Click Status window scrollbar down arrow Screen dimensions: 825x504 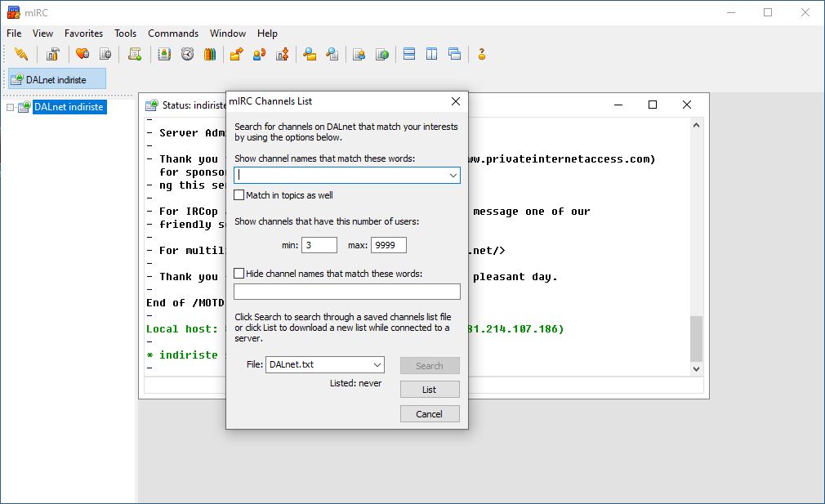point(696,368)
